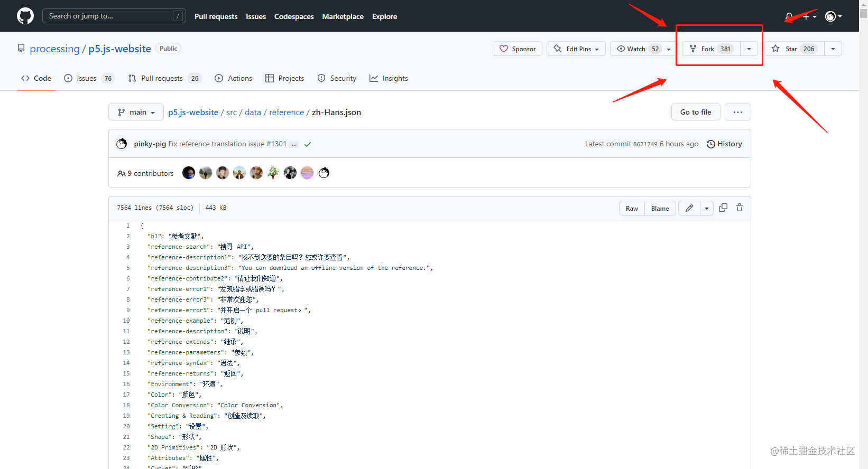
Task: Fork the repository
Action: pyautogui.click(x=711, y=49)
